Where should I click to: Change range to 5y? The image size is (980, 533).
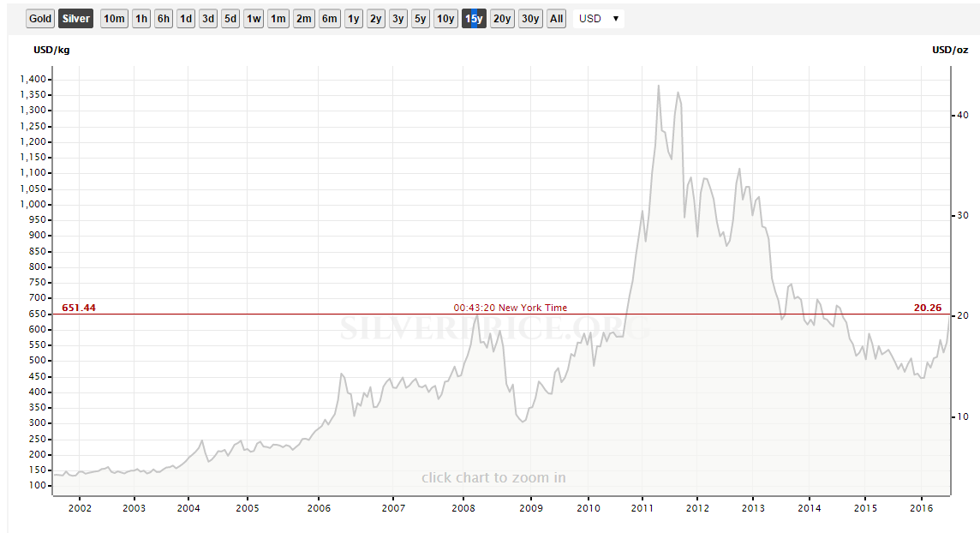[x=421, y=19]
